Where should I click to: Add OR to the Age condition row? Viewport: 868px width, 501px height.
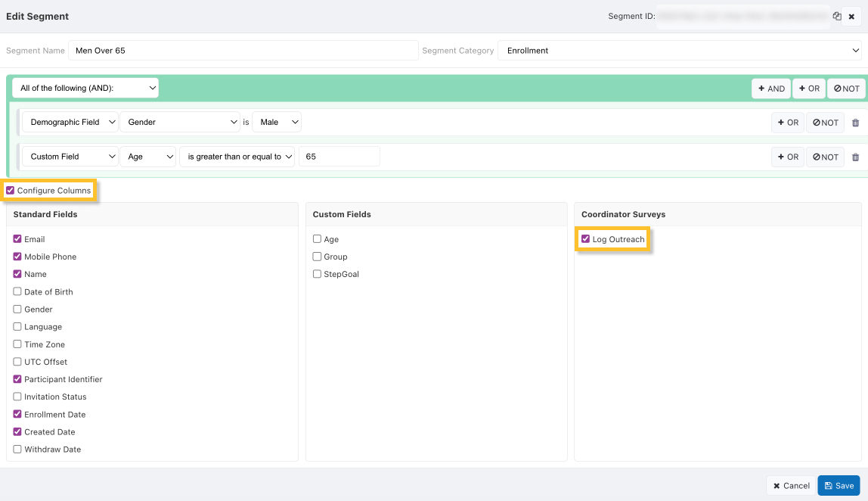(x=787, y=157)
